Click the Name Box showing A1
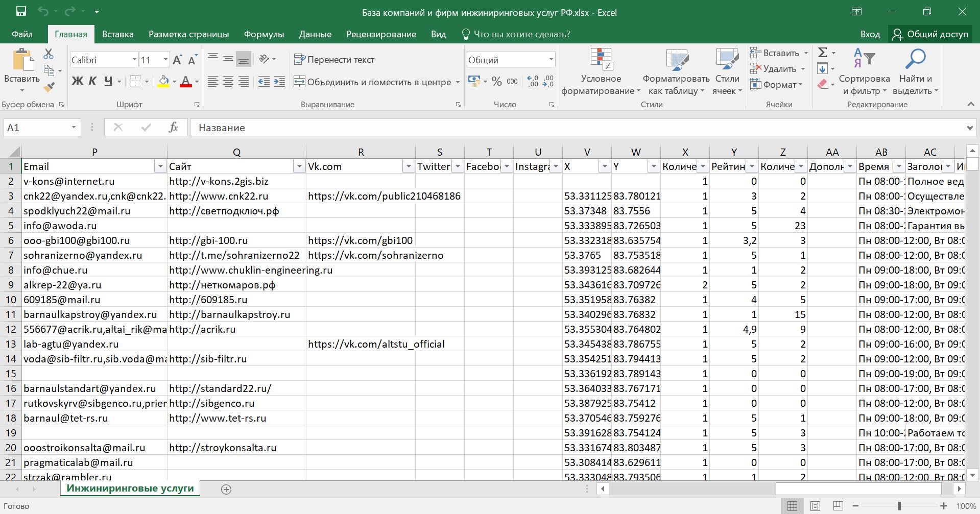 point(36,128)
